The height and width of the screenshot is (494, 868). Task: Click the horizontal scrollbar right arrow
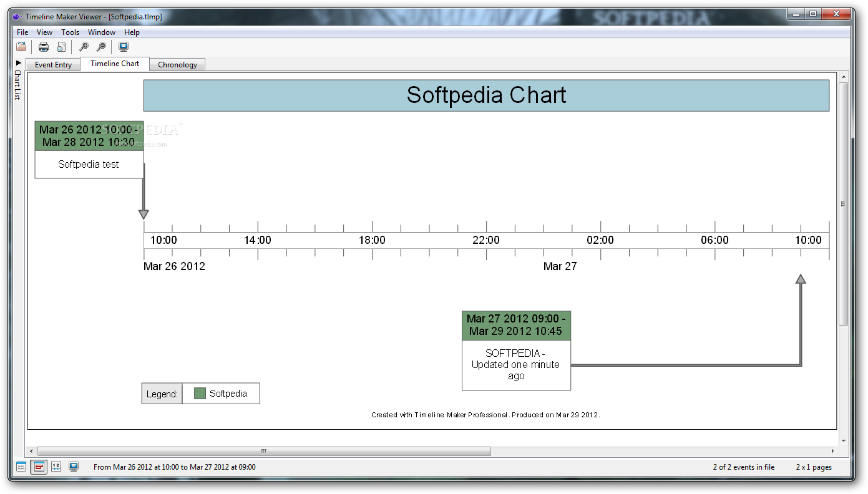click(832, 451)
